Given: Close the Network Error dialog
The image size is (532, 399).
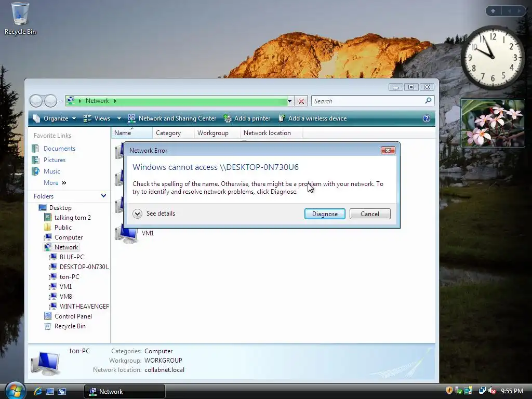Looking at the screenshot, I should pyautogui.click(x=388, y=150).
